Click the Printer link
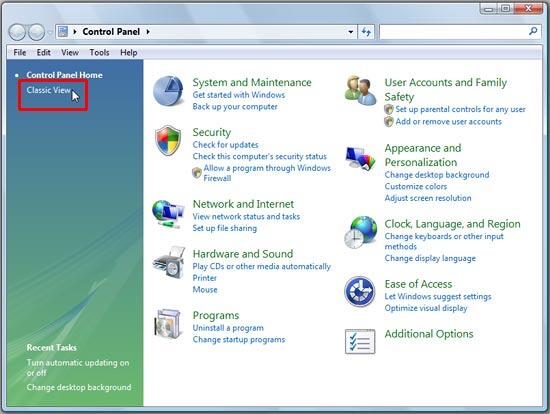 204,278
